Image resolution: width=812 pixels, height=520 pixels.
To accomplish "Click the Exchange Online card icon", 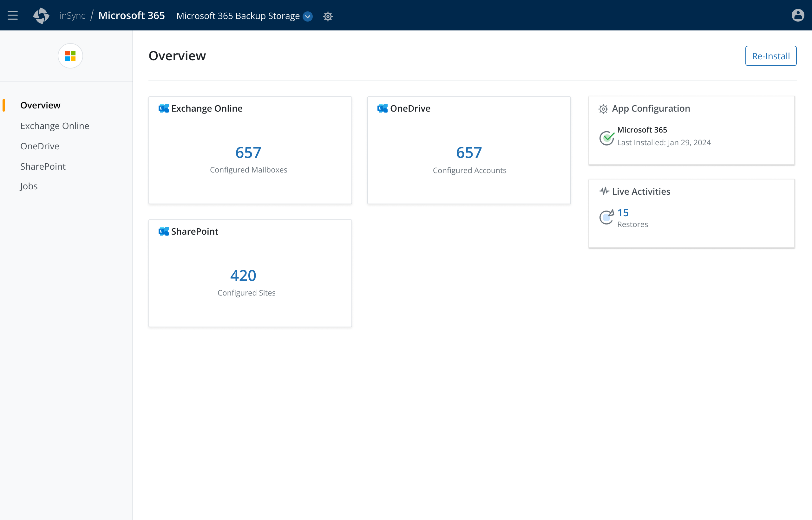I will coord(163,108).
